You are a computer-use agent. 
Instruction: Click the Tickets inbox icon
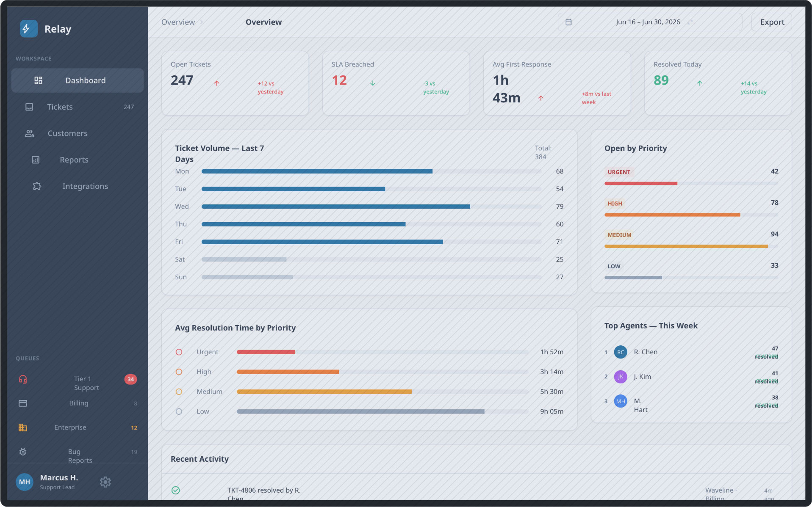[x=29, y=107]
